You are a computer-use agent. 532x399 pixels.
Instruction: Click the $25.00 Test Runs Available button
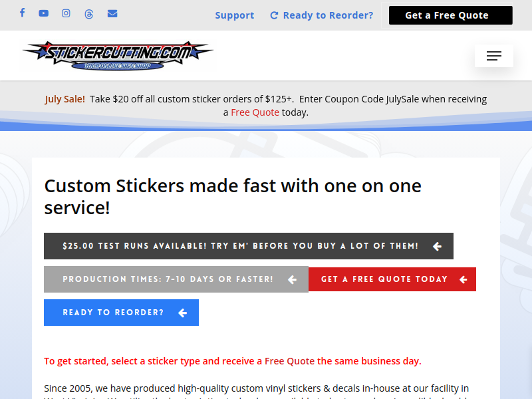[248, 246]
